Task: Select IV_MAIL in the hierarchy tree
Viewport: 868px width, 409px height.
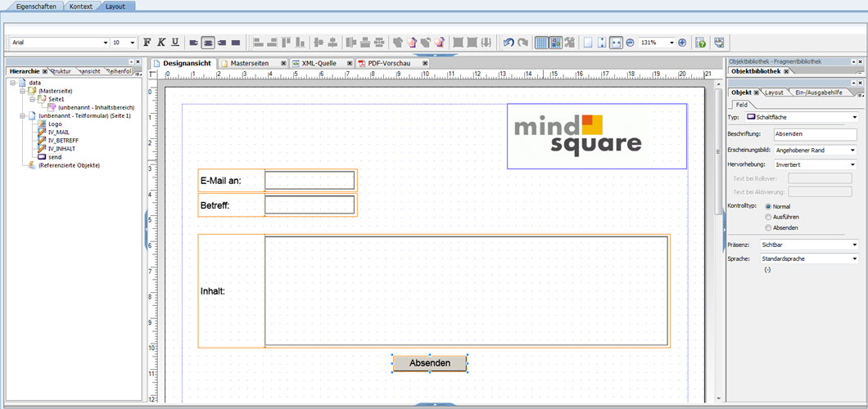Action: (x=58, y=133)
